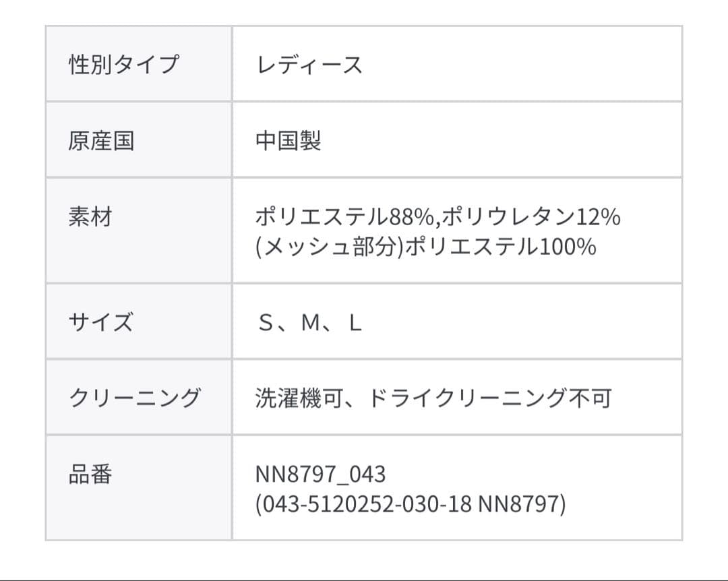The image size is (728, 581).
Task: Click the L size text
Action: tap(355, 324)
